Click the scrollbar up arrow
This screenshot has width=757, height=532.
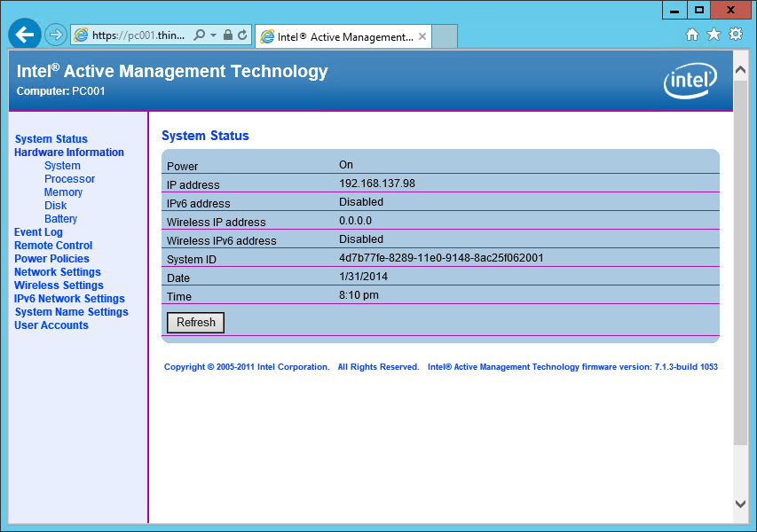740,70
